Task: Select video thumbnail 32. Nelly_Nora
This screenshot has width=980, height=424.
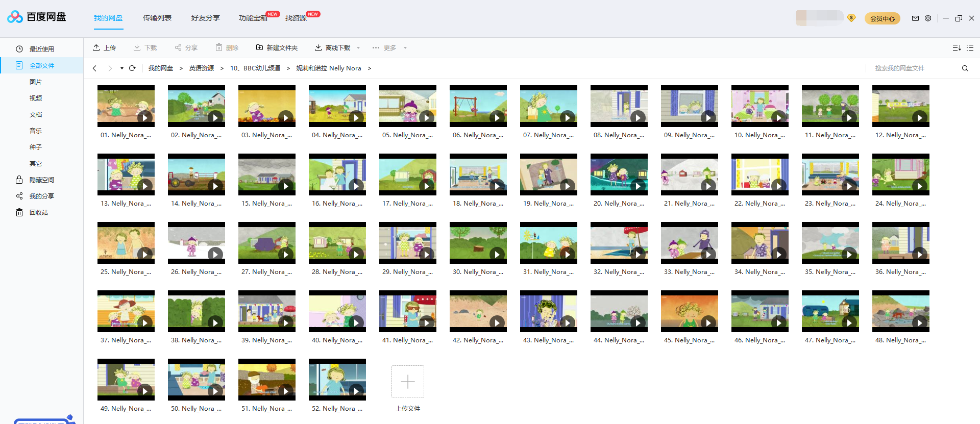Action: [x=619, y=243]
